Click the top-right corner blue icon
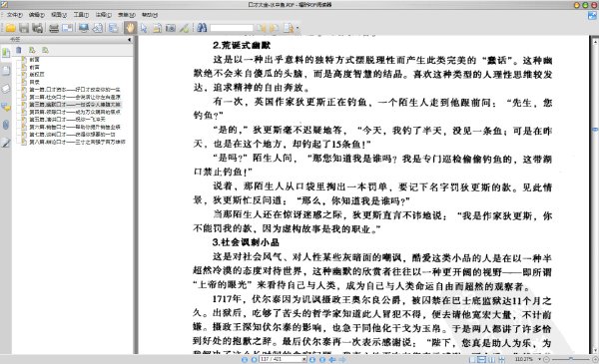 (592, 16)
